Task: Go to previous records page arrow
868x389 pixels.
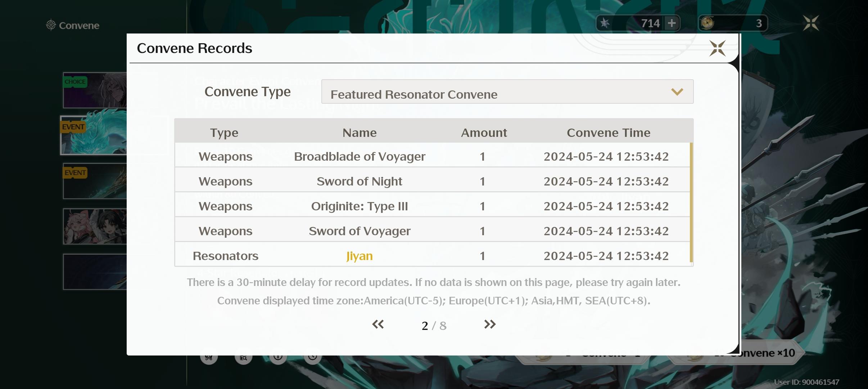Action: (x=378, y=325)
